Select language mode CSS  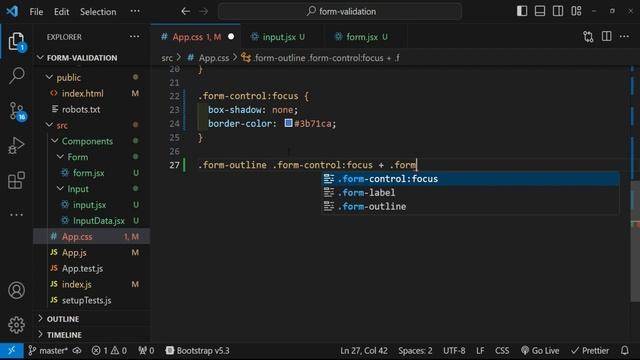coord(502,351)
